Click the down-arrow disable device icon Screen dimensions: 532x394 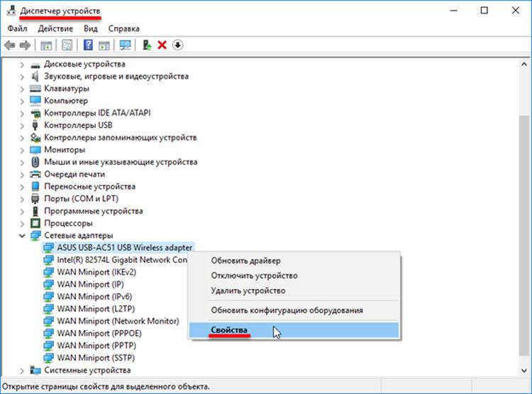(x=178, y=45)
